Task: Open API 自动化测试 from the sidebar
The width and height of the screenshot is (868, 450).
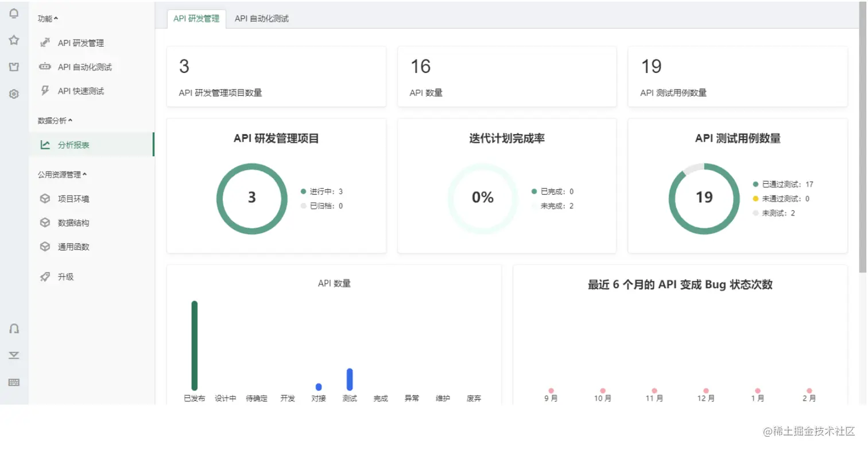Action: tap(92, 67)
